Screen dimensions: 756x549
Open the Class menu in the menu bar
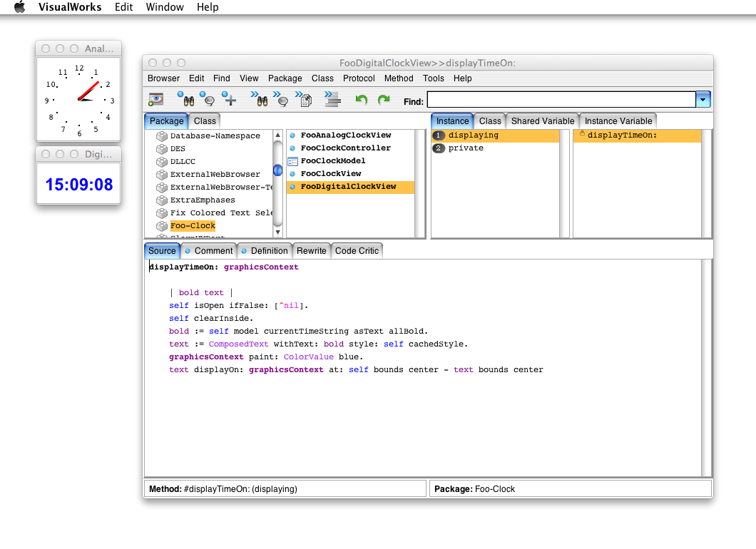pyautogui.click(x=322, y=78)
